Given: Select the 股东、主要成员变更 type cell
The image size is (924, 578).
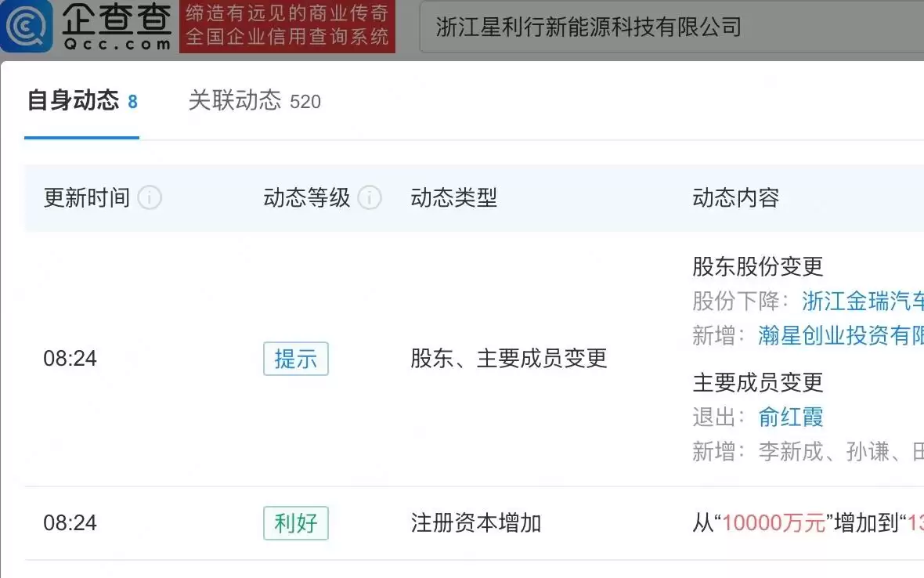Looking at the screenshot, I should pos(508,358).
